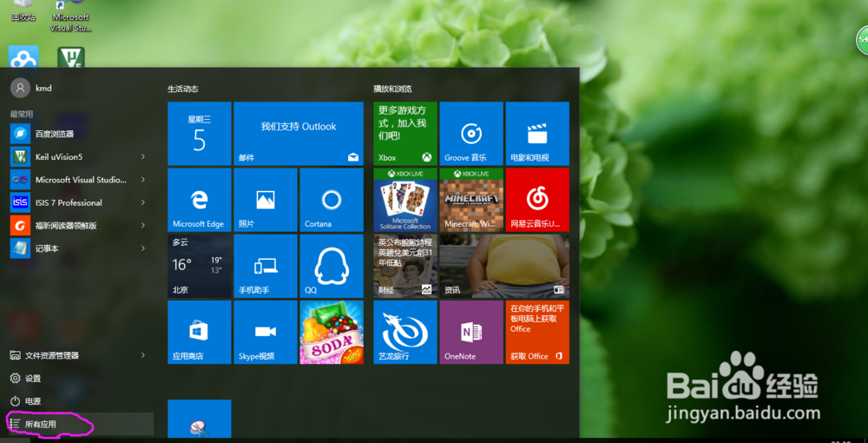
Task: Open the Skype视频 tile
Action: tap(265, 332)
